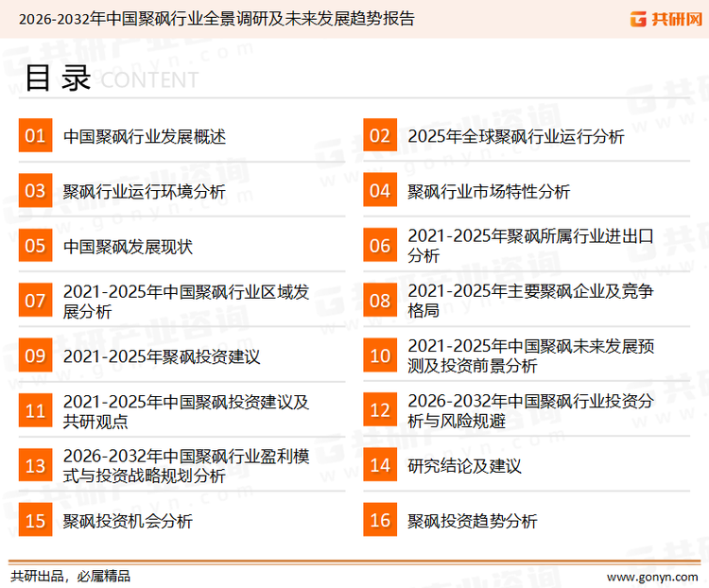This screenshot has width=709, height=588.
Task: Click the orange 08 number box
Action: 380,301
